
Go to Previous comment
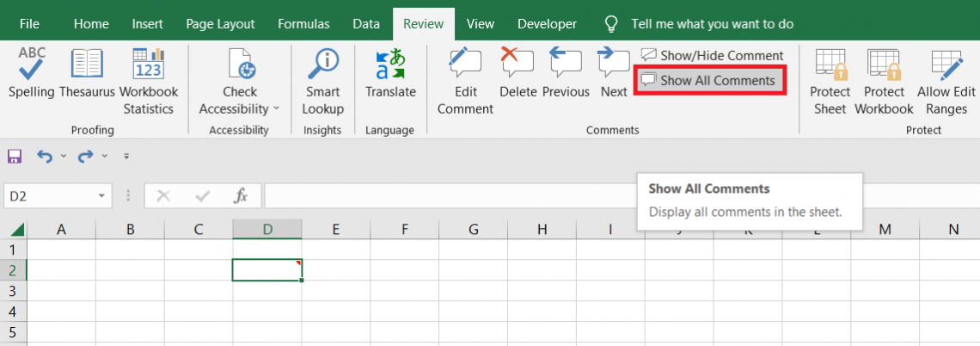click(566, 73)
